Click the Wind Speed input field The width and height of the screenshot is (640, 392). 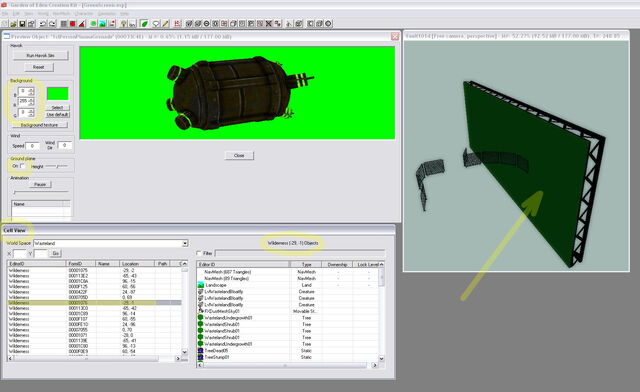(x=32, y=146)
